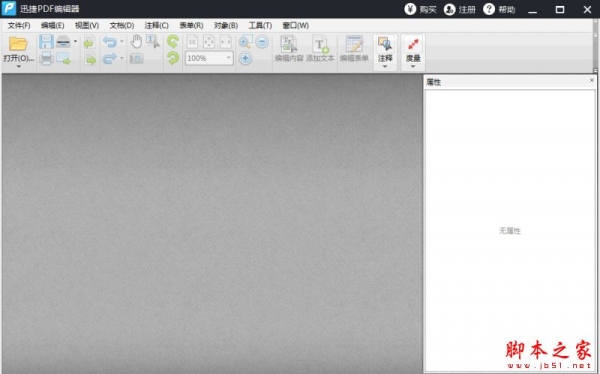The image size is (600, 374).
Task: Maximize the application window
Action: click(560, 9)
